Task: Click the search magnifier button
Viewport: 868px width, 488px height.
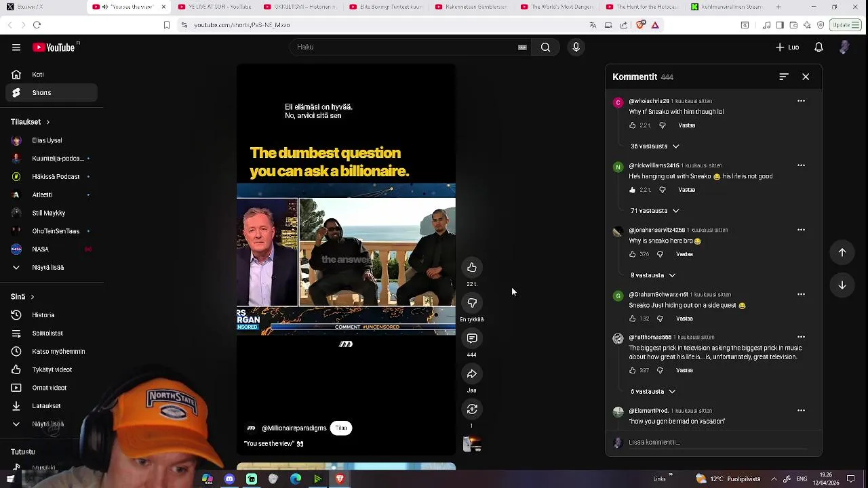Action: point(545,47)
